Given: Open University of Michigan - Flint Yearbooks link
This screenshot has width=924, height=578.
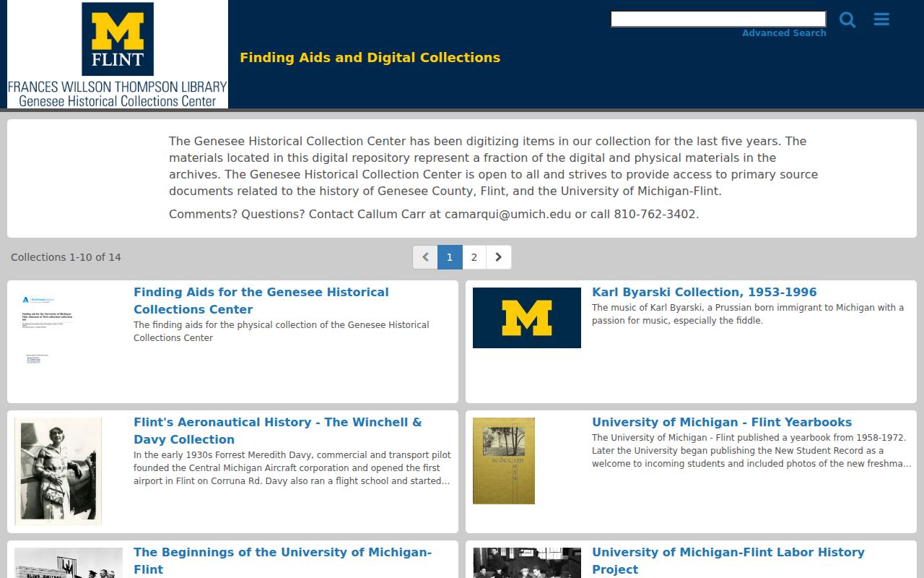Looking at the screenshot, I should [x=722, y=422].
